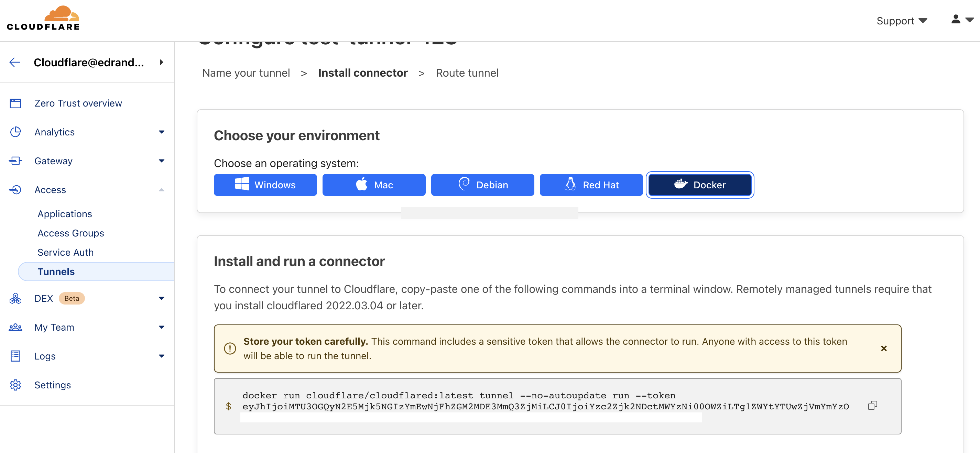This screenshot has height=453, width=980.
Task: Click the Cloudflare logo
Action: tap(43, 18)
